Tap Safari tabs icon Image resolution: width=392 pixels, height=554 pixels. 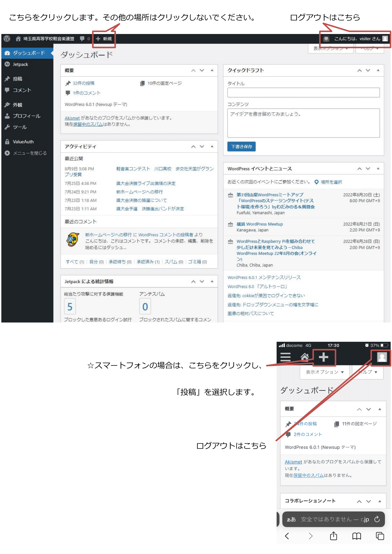[380, 536]
